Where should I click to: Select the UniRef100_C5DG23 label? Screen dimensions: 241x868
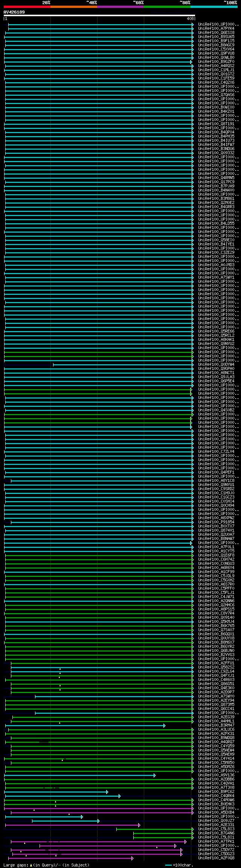[x=216, y=854]
